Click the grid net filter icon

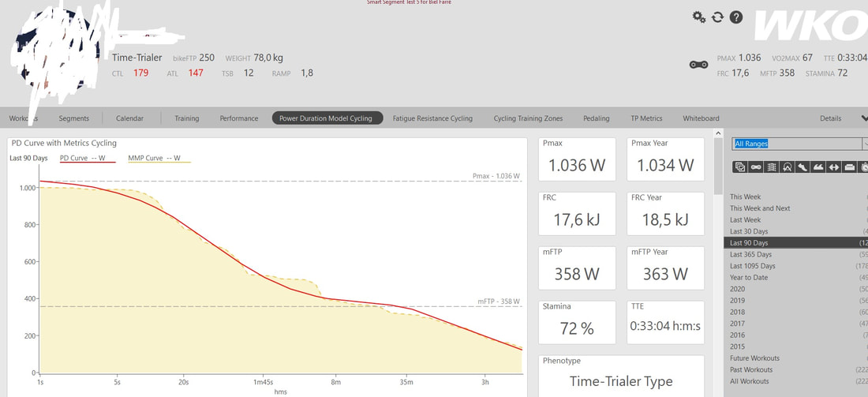click(771, 167)
